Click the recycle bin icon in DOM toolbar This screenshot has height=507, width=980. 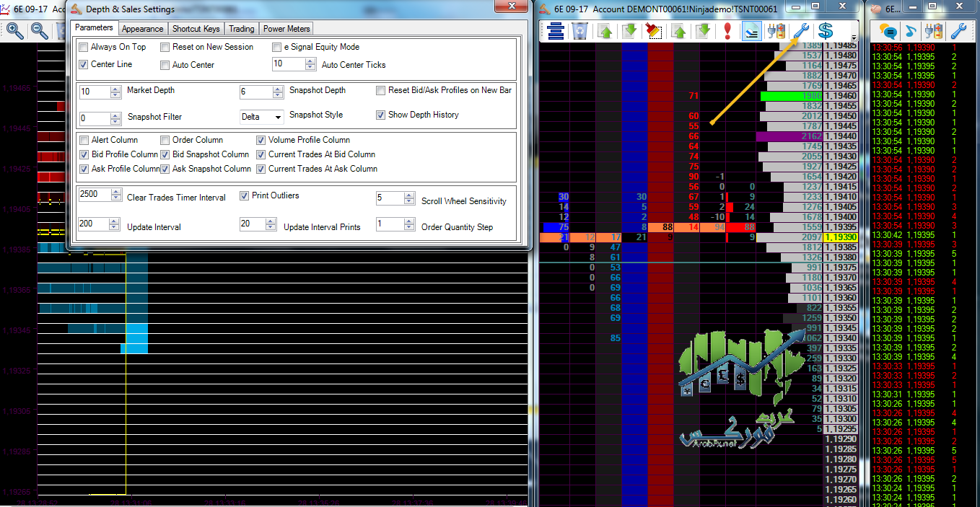pyautogui.click(x=579, y=31)
